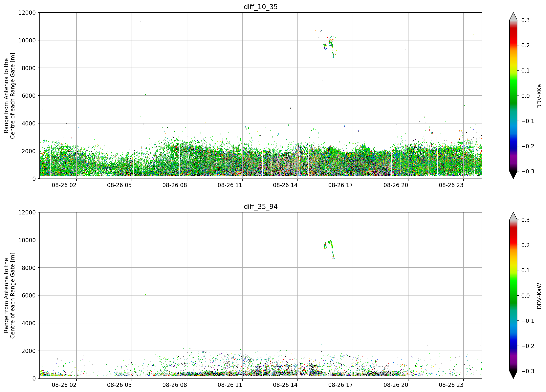Click the 08-26 14 tick label, top plot

[285, 185]
